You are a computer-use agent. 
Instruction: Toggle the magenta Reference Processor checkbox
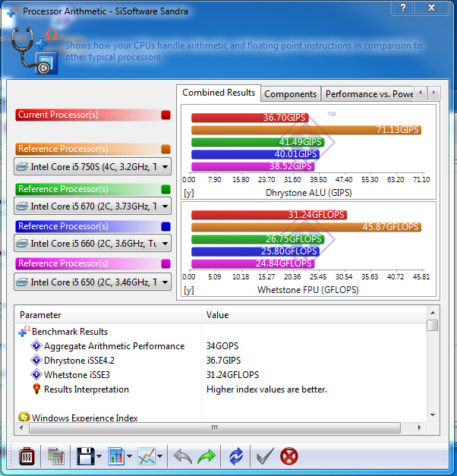pos(165,263)
